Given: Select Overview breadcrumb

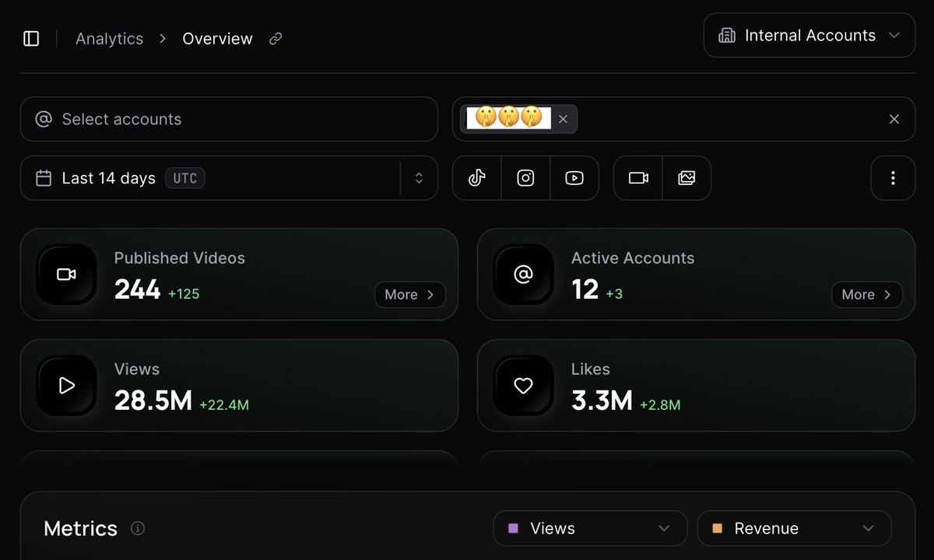Looking at the screenshot, I should [x=217, y=39].
